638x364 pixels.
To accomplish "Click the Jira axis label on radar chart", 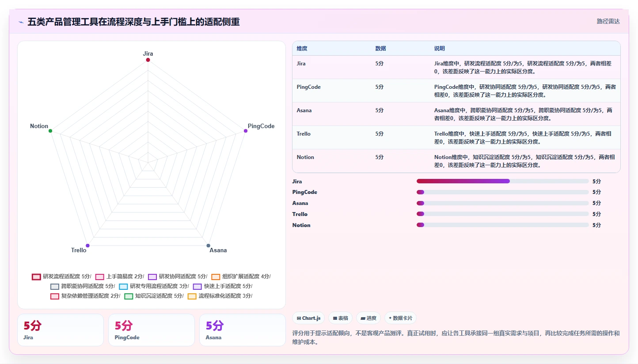I will [148, 53].
